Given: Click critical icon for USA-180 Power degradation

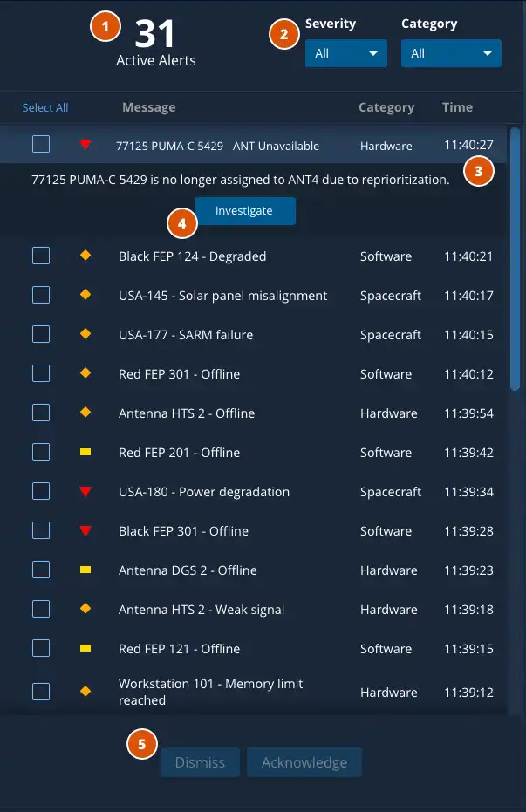Looking at the screenshot, I should point(85,491).
